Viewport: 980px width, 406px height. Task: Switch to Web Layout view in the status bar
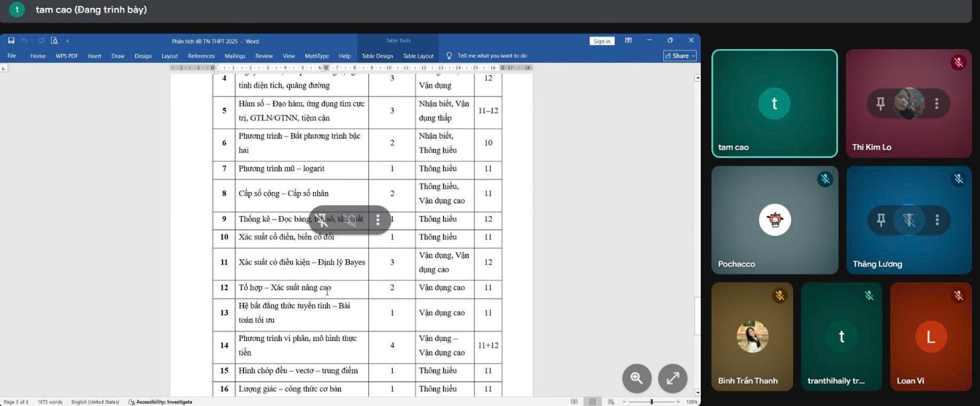pos(610,402)
